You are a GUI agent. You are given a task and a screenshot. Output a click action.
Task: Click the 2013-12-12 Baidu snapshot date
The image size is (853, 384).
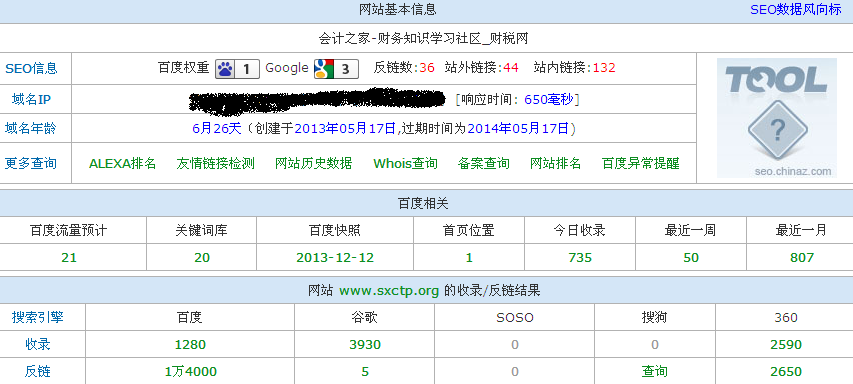click(x=335, y=258)
